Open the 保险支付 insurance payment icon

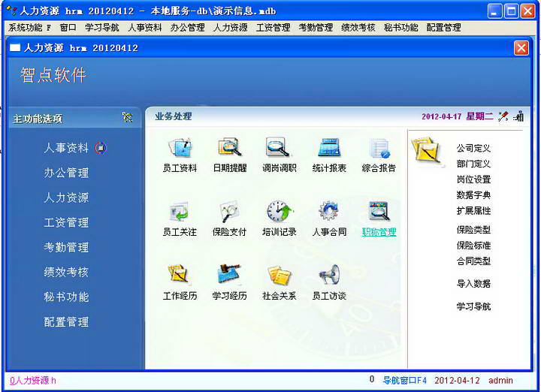229,211
